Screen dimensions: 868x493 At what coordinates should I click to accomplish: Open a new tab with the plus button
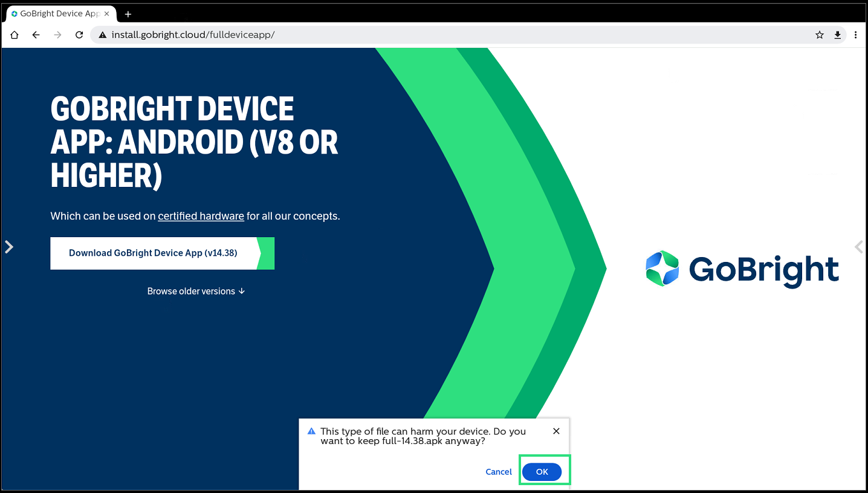[128, 14]
